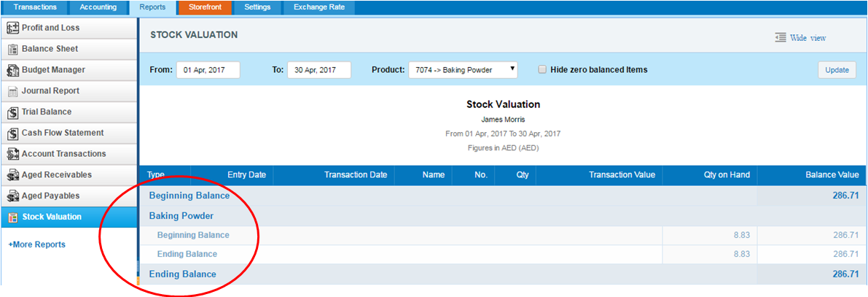This screenshot has height=297, width=868.
Task: Click the Wide view icon
Action: [781, 38]
